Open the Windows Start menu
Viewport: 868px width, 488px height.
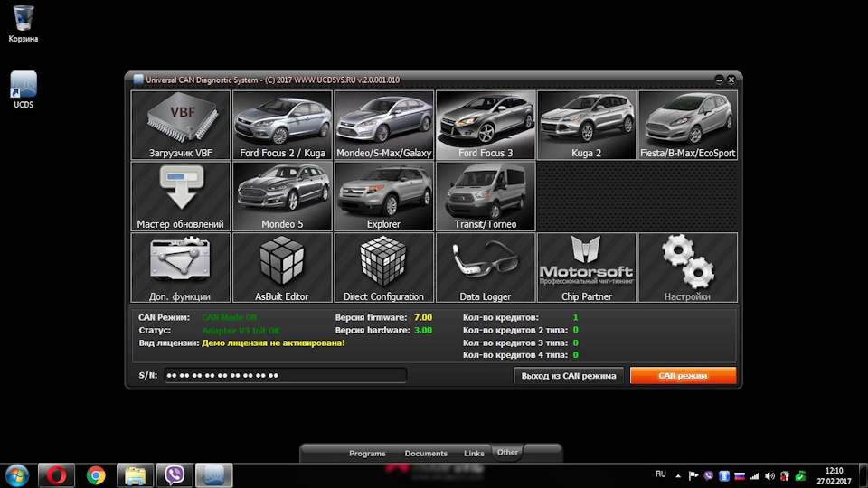[x=17, y=475]
